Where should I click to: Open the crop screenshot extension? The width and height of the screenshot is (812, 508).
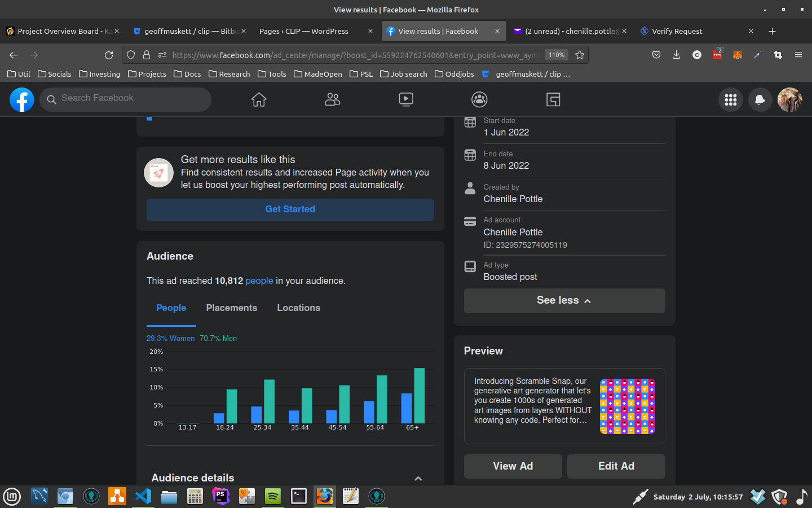pos(778,55)
